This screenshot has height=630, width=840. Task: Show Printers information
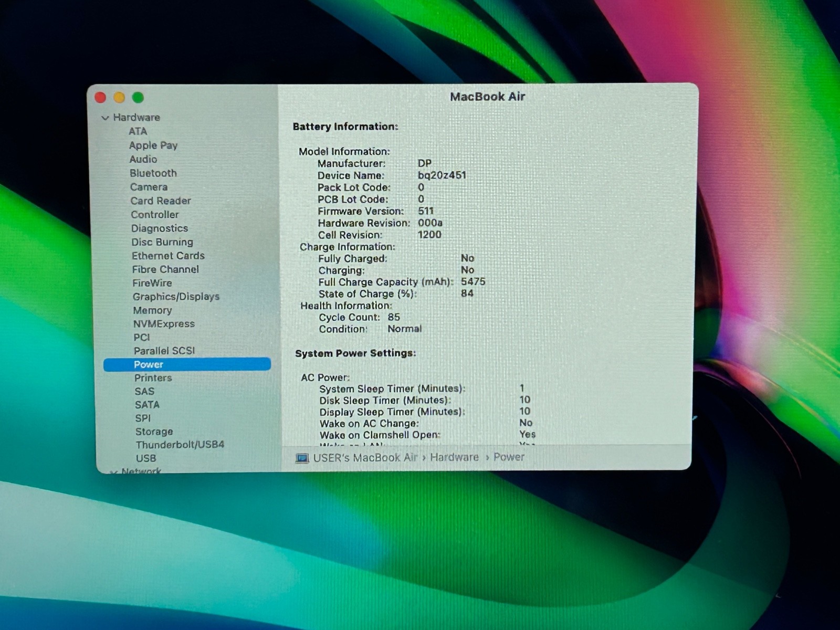coord(153,378)
